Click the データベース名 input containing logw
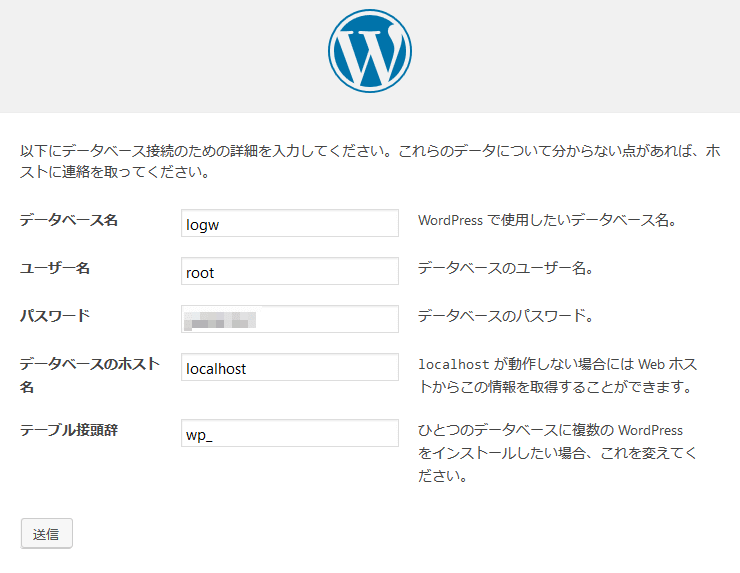Screen dimensions: 740x573 click(x=290, y=224)
